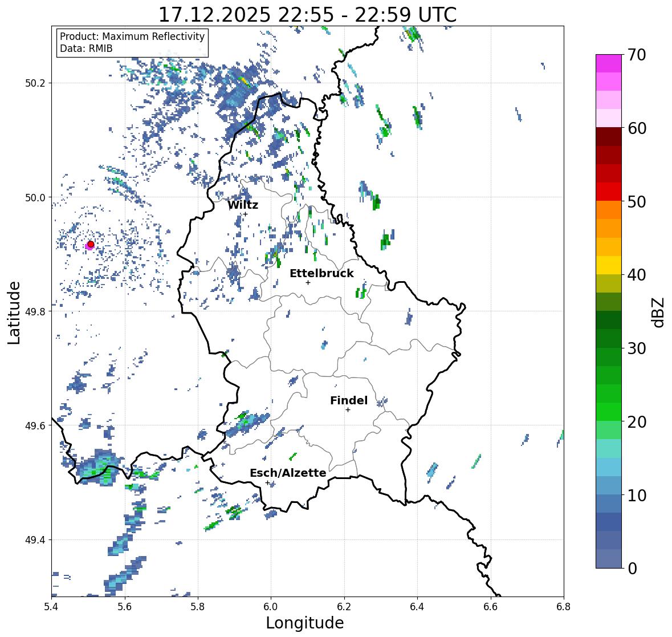Click the dark green 30 dBZ color band

[609, 338]
